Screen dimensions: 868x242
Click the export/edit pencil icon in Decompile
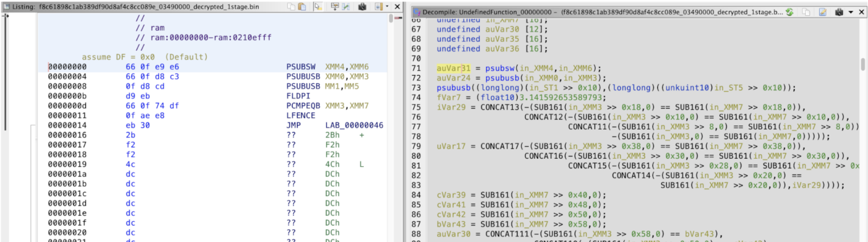coord(823,12)
